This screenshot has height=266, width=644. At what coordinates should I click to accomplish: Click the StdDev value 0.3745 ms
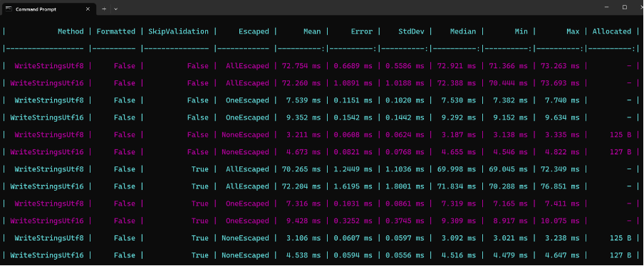click(x=405, y=221)
